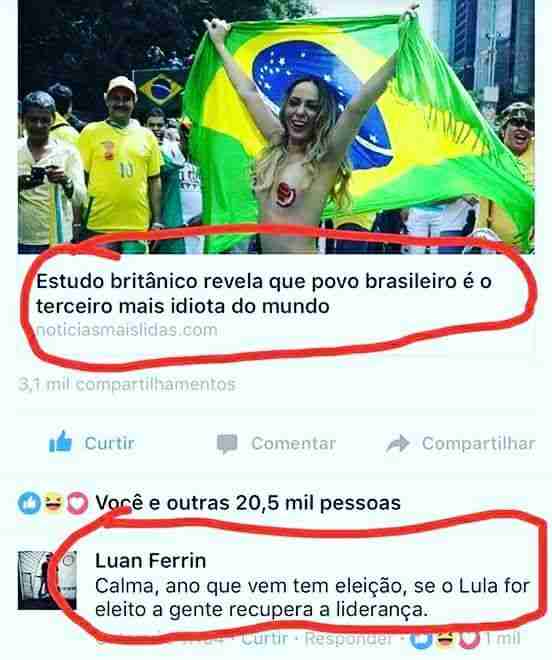Open the Luan Ferrin commenter name
Screen dimensions: 552x660
151,561
